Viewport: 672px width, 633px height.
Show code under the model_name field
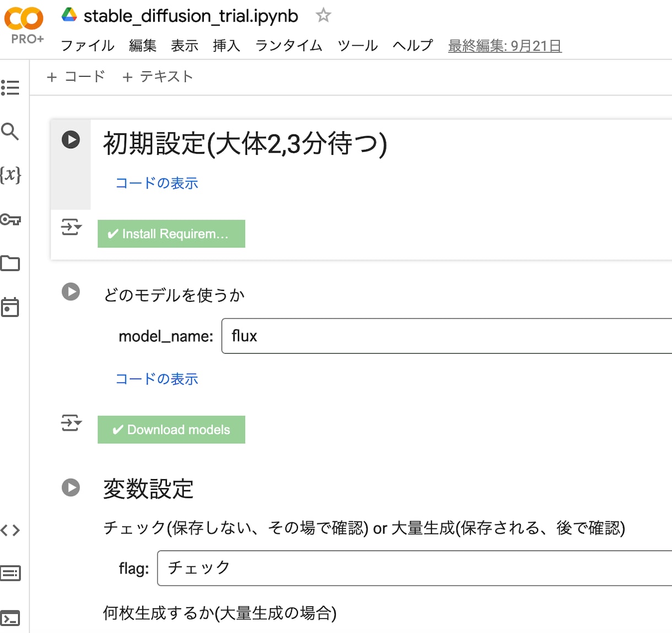point(156,379)
